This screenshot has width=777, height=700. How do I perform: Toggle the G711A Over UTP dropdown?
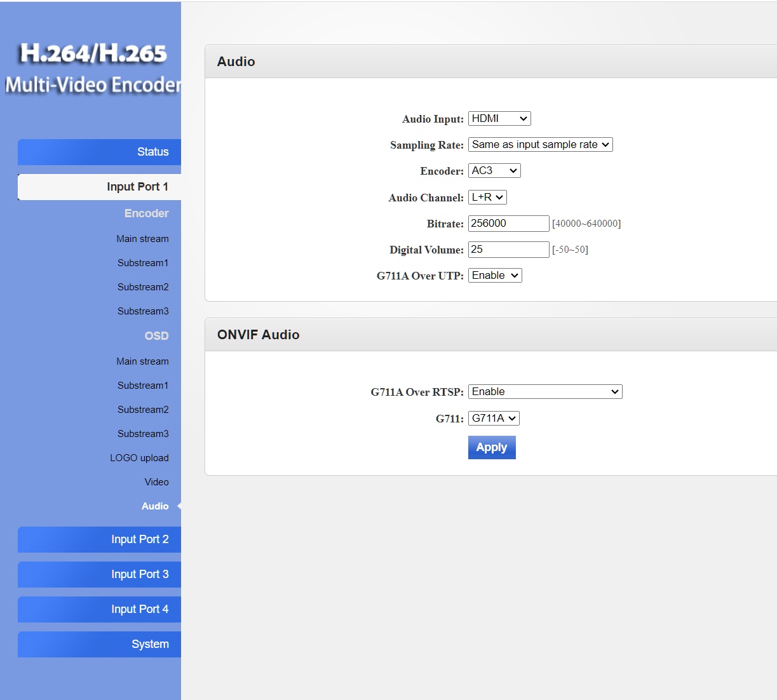495,276
